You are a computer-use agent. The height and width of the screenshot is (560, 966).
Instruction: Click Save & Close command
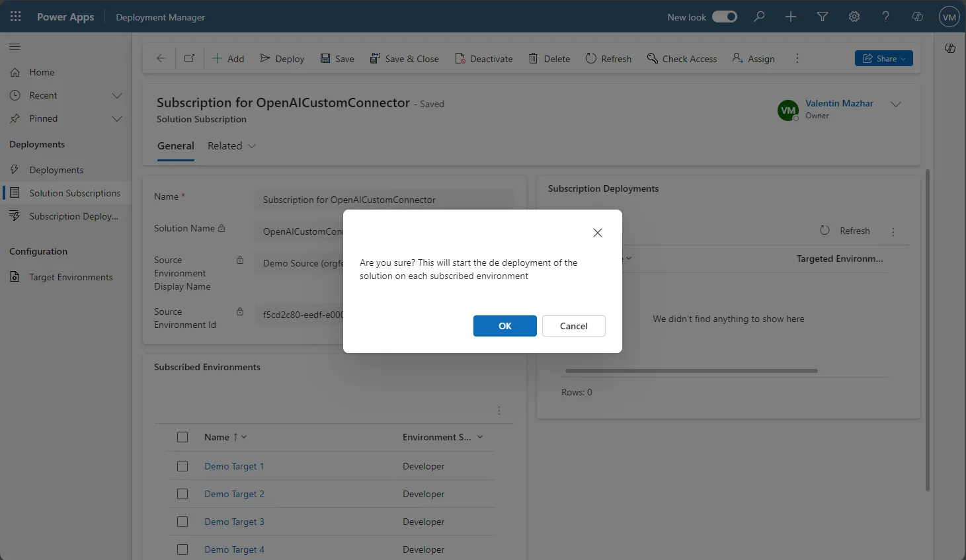coord(404,59)
